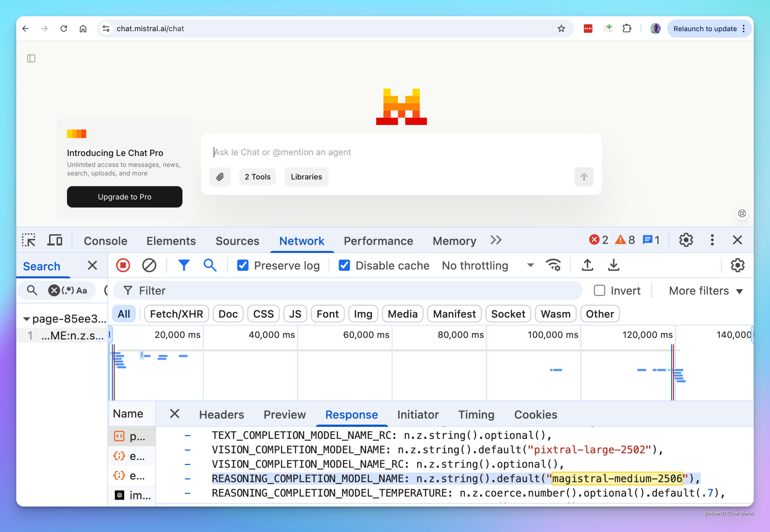Open DevTools customize three-dot menu
The height and width of the screenshot is (532, 770).
click(x=712, y=240)
